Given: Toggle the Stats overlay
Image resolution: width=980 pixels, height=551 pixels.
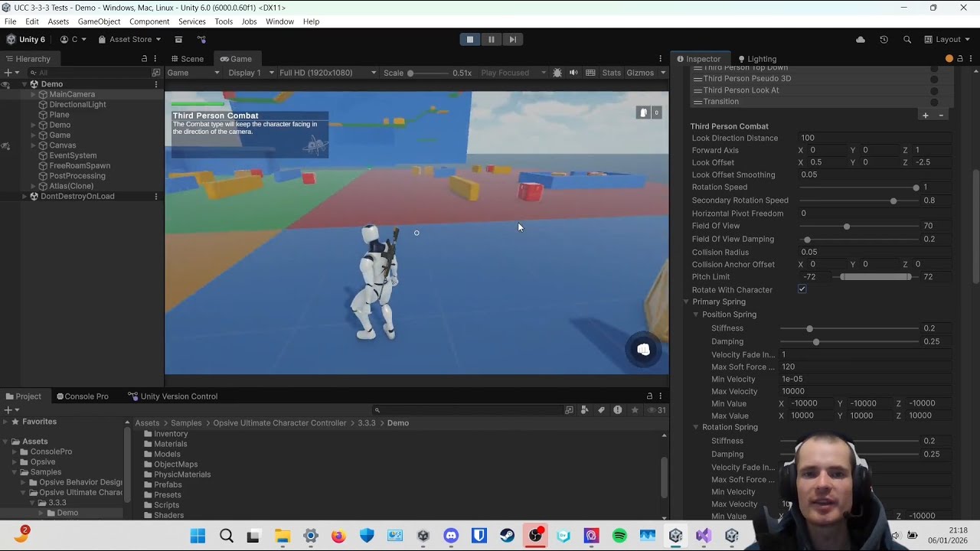Looking at the screenshot, I should click(x=612, y=73).
